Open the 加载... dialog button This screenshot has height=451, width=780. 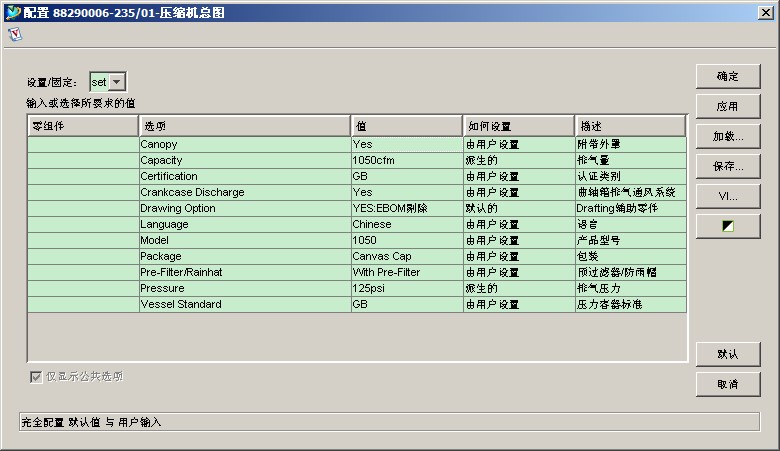click(x=728, y=136)
